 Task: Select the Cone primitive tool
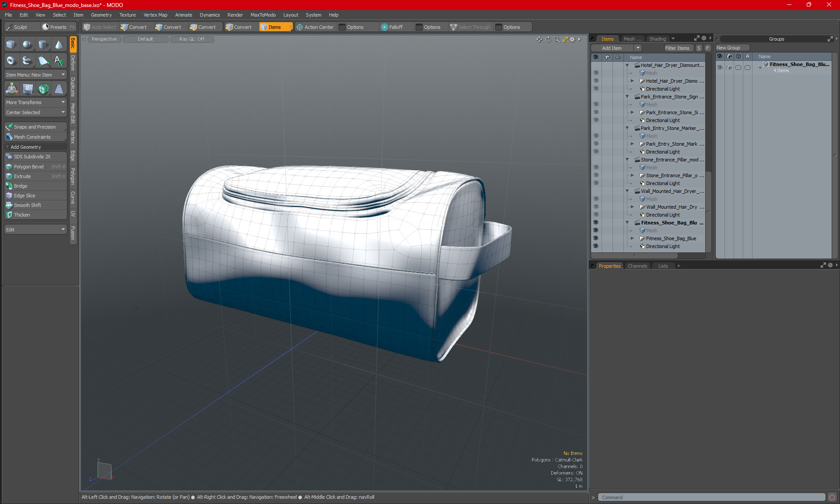click(59, 44)
